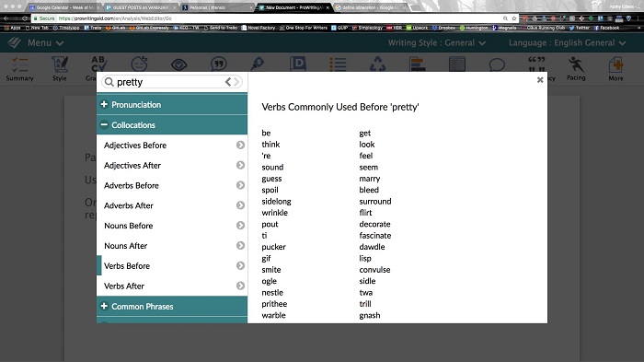This screenshot has width=644, height=362.
Task: Click the recycle arrows report icon
Action: pyautogui.click(x=377, y=64)
